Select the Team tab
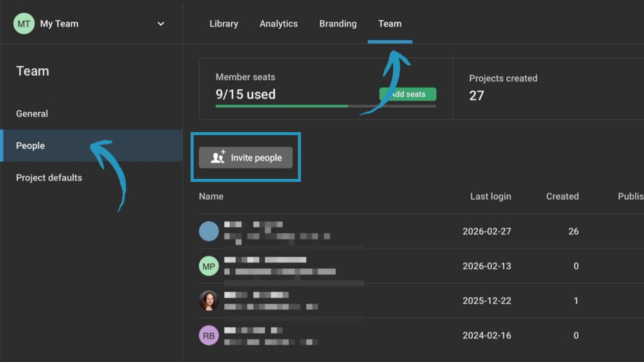Viewport: 644px width, 362px height. [389, 24]
